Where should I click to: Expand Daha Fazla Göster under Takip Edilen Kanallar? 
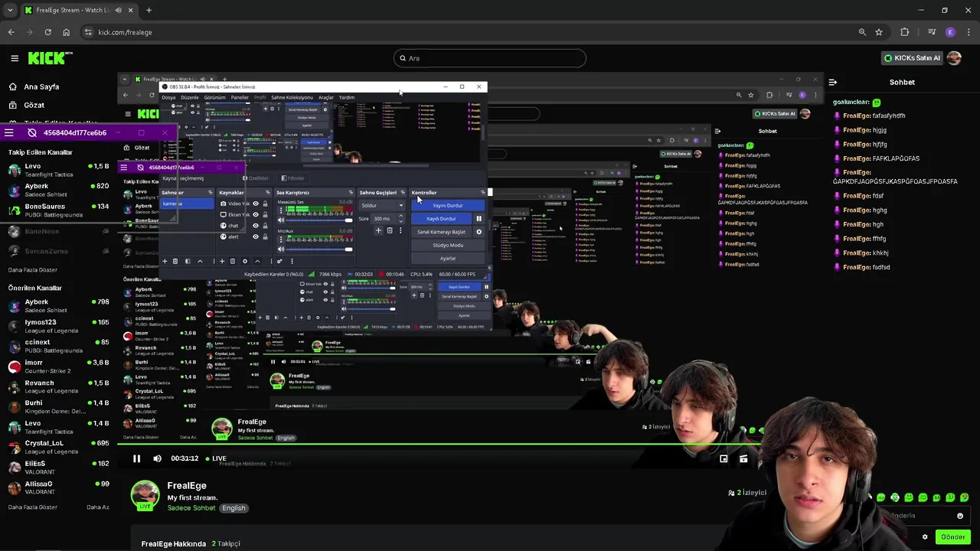tap(32, 269)
